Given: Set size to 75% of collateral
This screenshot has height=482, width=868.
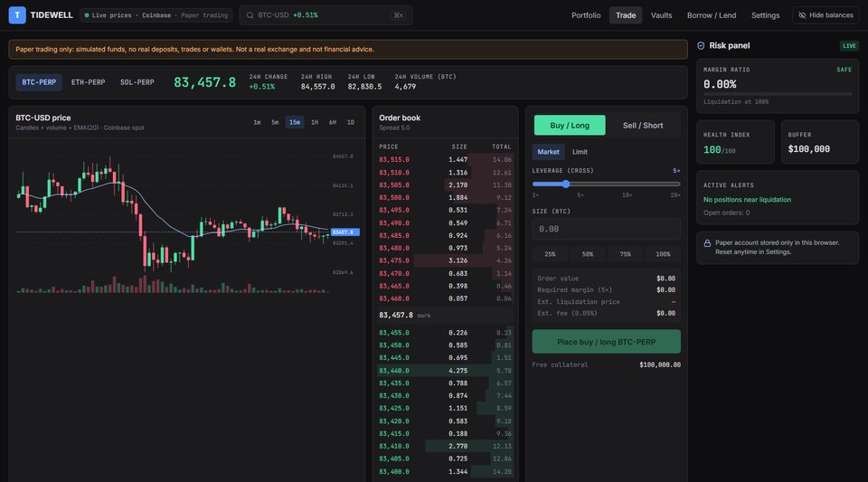Looking at the screenshot, I should tap(625, 254).
